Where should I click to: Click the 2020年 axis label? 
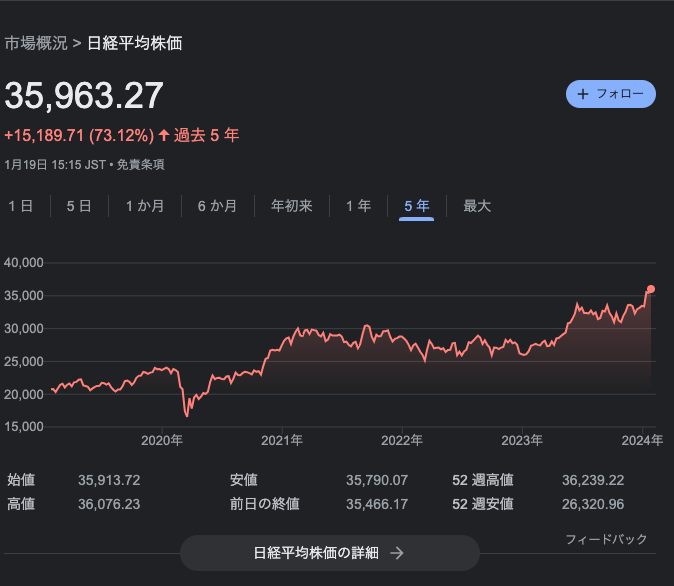pyautogui.click(x=162, y=440)
